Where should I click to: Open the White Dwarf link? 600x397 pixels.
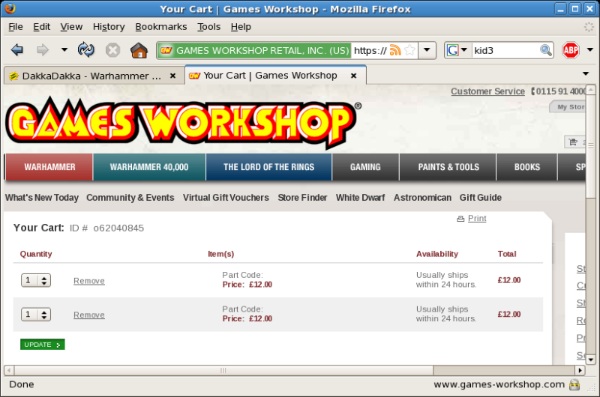click(x=360, y=198)
